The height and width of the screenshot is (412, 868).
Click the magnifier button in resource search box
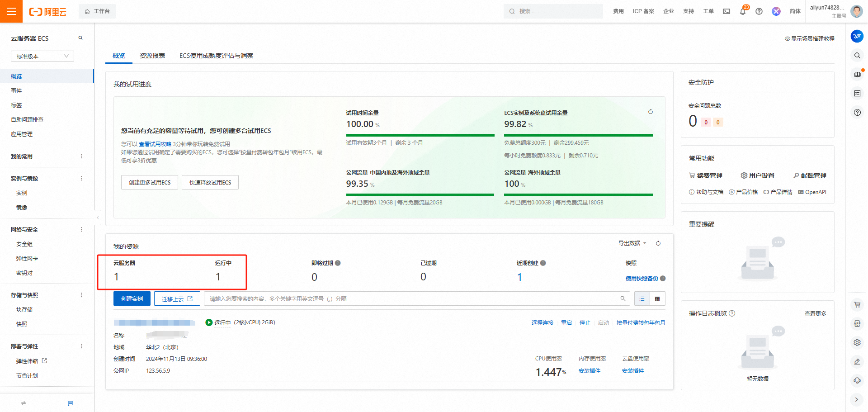[x=623, y=298]
